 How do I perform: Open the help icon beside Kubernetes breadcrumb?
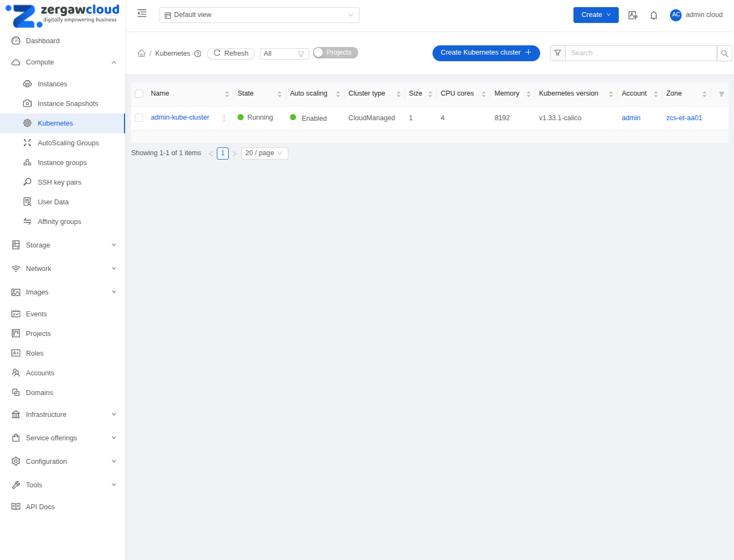pos(197,53)
